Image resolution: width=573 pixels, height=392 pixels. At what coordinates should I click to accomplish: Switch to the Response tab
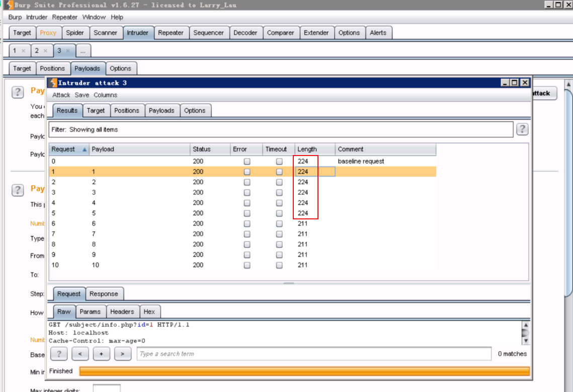104,294
